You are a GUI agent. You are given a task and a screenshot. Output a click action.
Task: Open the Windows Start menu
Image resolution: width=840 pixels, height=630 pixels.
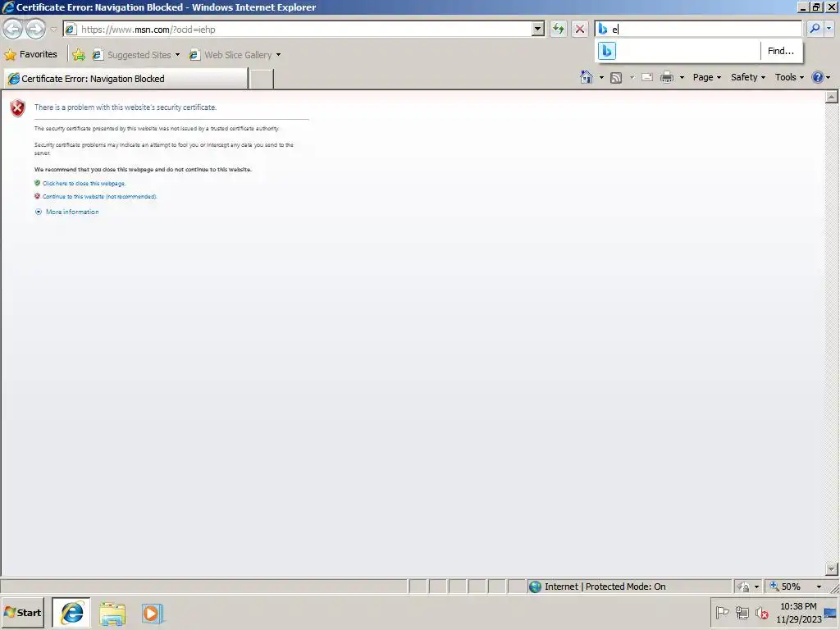(x=22, y=612)
